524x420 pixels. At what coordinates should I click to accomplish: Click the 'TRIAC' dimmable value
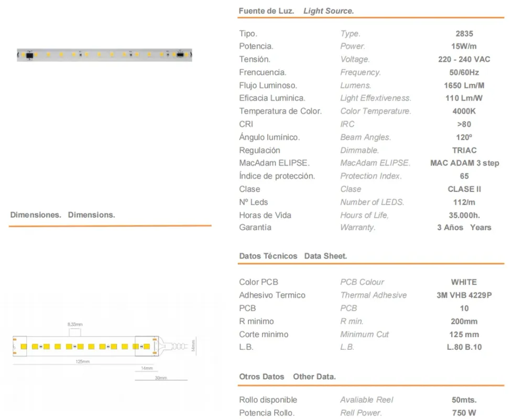464,150
